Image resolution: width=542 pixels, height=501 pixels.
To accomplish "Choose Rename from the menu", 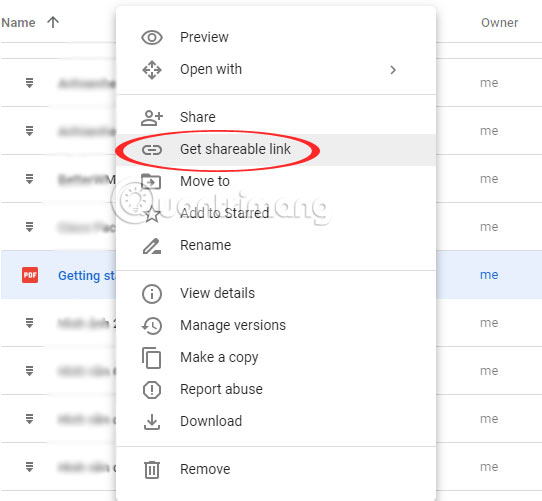I will tap(276, 245).
